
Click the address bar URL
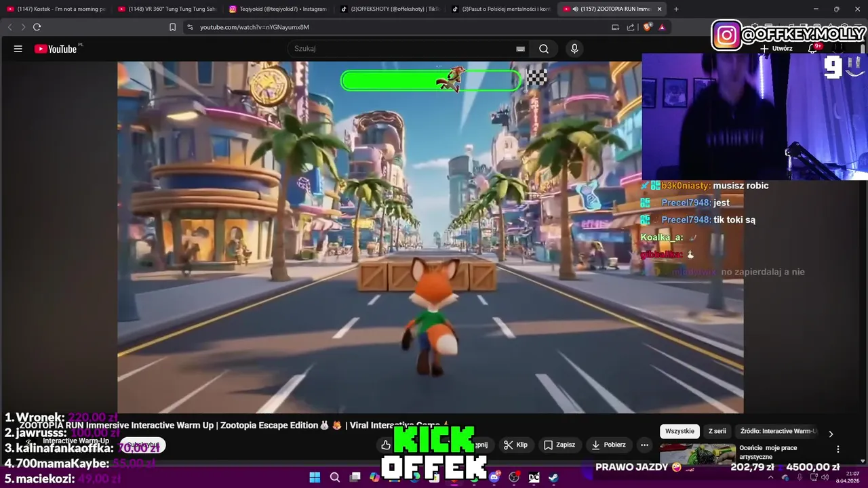click(254, 27)
